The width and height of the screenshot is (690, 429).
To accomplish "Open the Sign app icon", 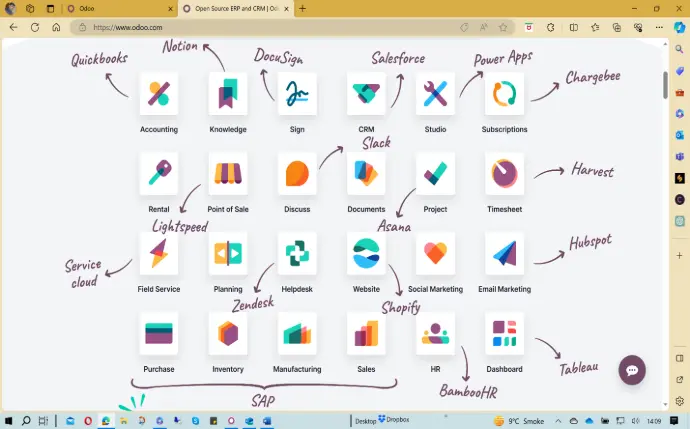I will (x=297, y=94).
